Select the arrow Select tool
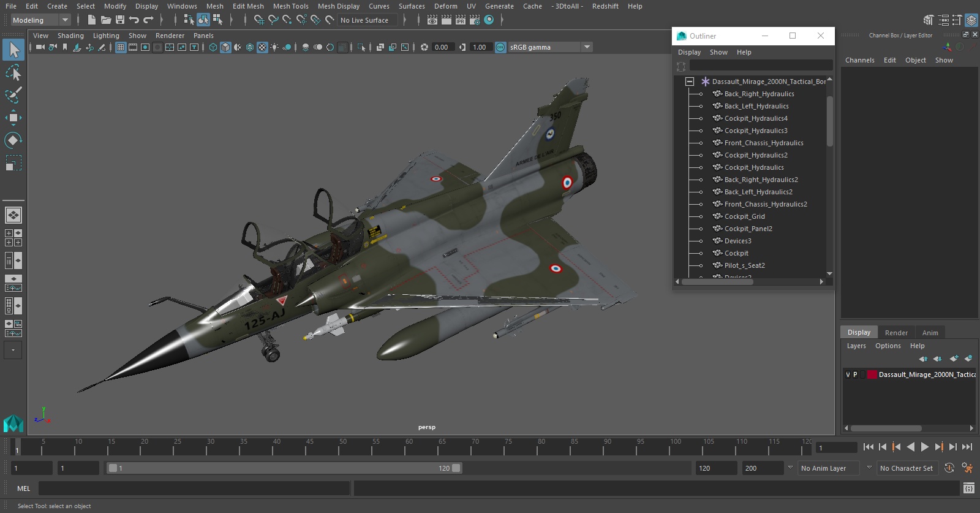 13,50
